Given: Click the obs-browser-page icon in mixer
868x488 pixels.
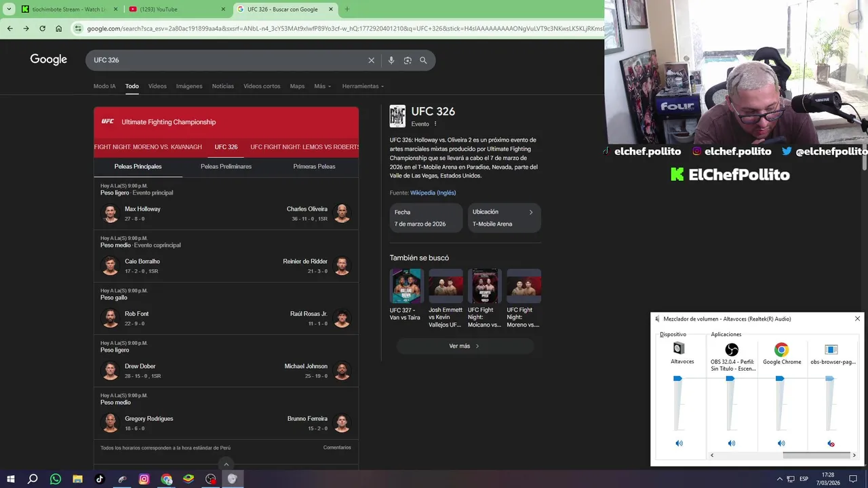Looking at the screenshot, I should tap(831, 350).
